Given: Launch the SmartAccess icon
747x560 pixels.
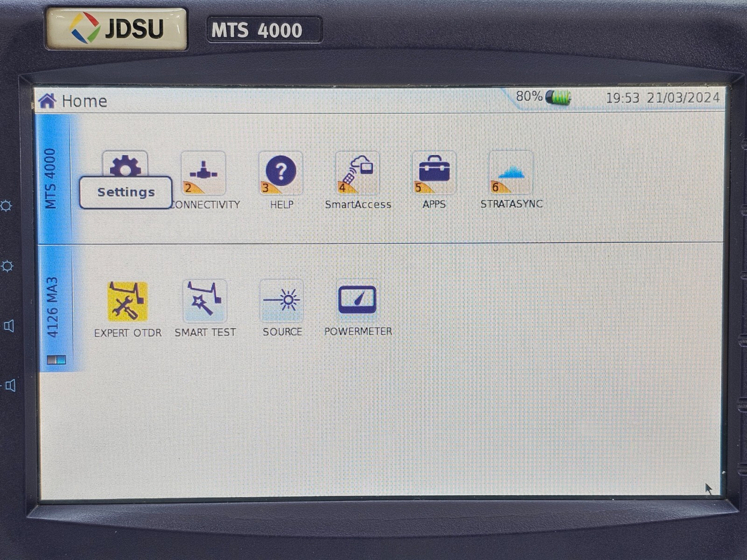Looking at the screenshot, I should click(358, 173).
